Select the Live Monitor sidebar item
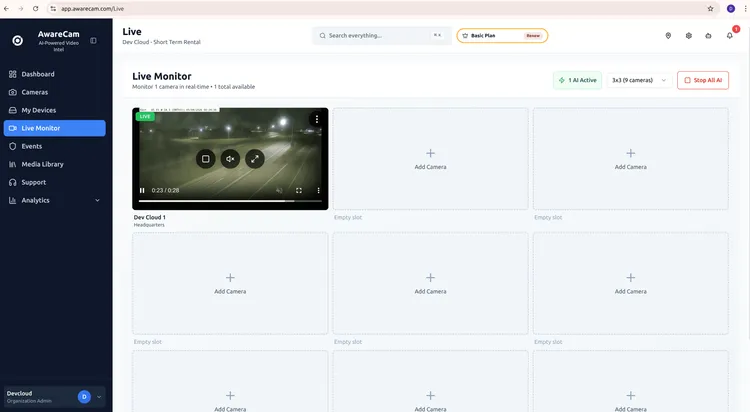The image size is (750, 412). pos(55,128)
